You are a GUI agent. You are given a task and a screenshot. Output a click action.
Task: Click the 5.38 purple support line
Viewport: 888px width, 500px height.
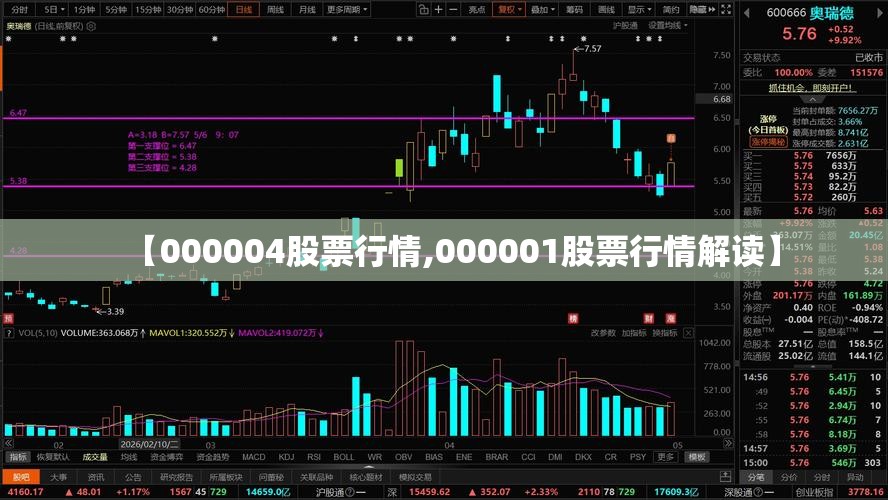tap(348, 186)
